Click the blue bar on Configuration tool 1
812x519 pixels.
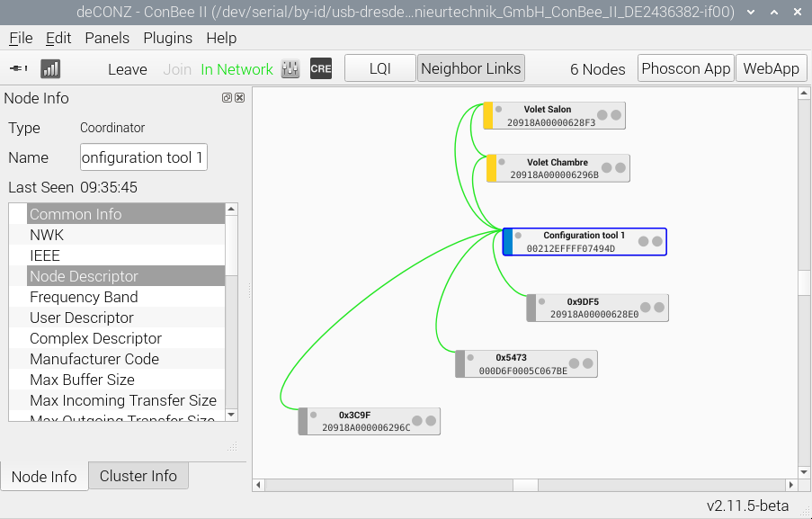click(x=508, y=241)
